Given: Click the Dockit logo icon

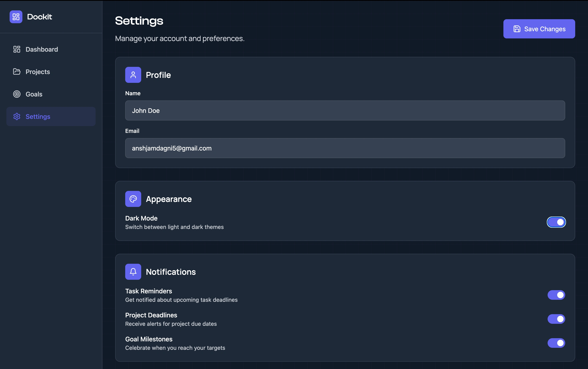Looking at the screenshot, I should [16, 17].
